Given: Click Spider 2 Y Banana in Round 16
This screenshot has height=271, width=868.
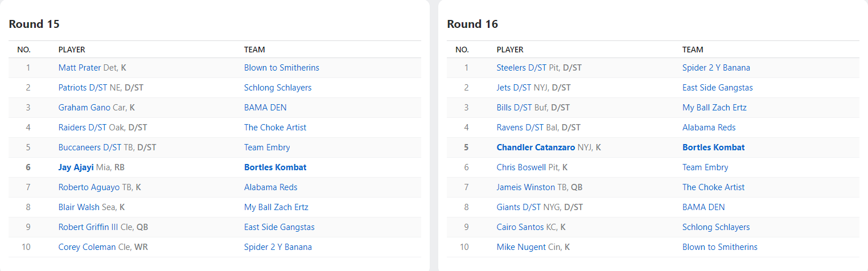Looking at the screenshot, I should click(x=716, y=68).
